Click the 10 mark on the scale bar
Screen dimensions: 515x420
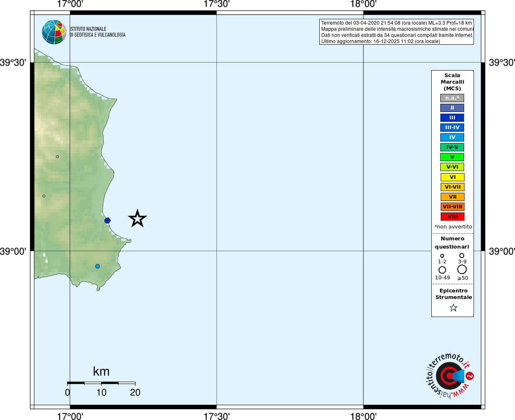[101, 393]
